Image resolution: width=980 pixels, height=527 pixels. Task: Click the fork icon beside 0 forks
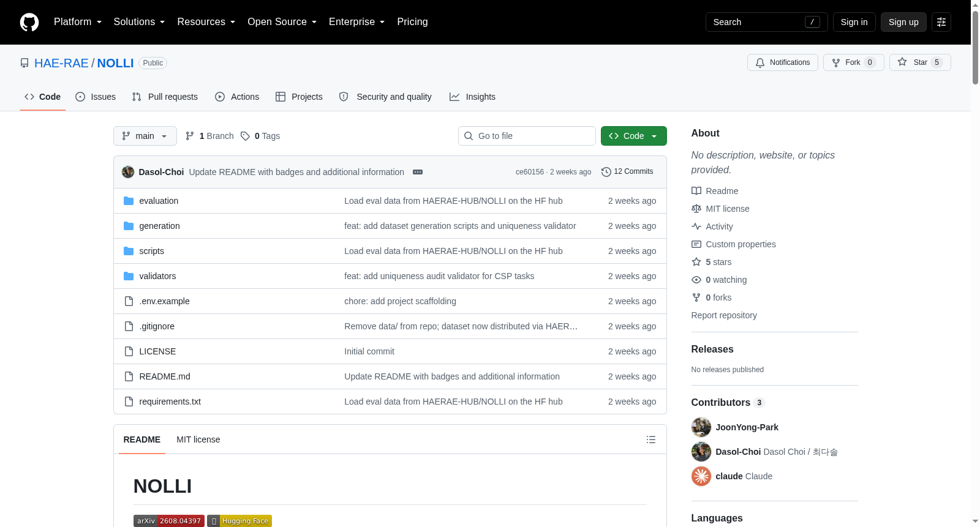pyautogui.click(x=696, y=297)
